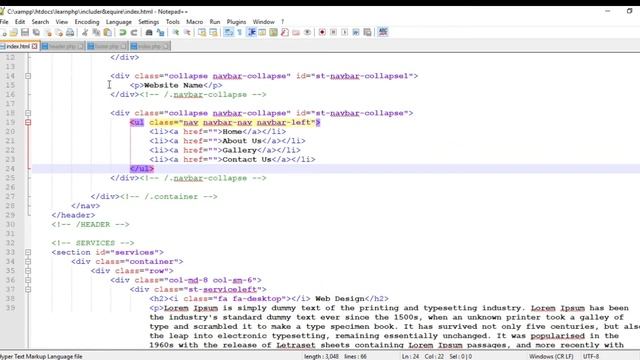
Task: Click line number 30 in the margin
Action: pyautogui.click(x=10, y=224)
